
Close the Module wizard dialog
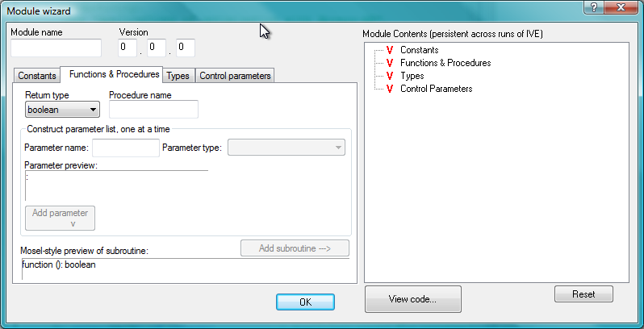point(622,6)
